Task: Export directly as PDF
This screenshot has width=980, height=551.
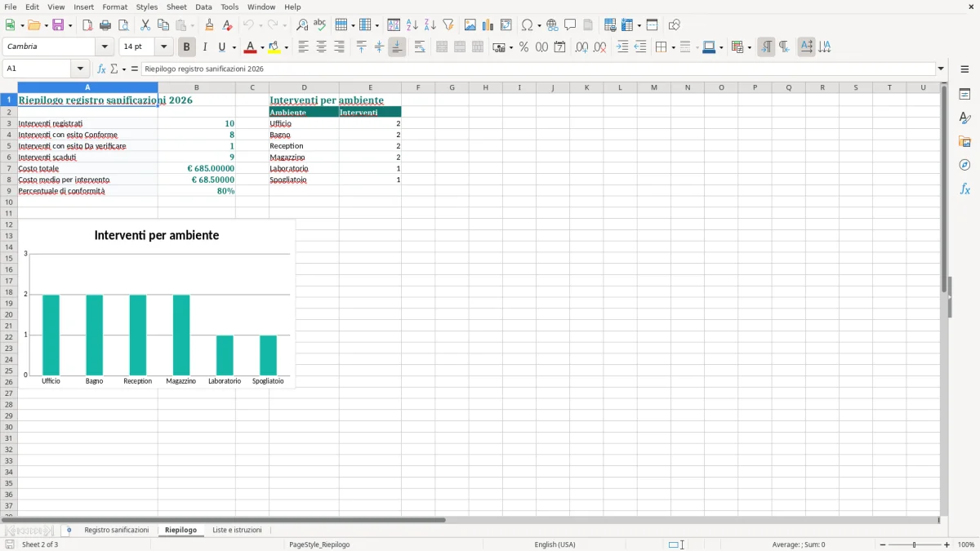Action: (x=87, y=25)
